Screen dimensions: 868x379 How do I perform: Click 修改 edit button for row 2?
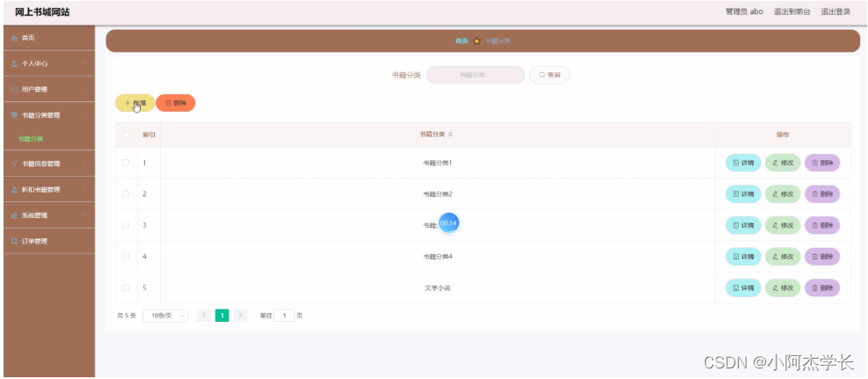pyautogui.click(x=783, y=194)
